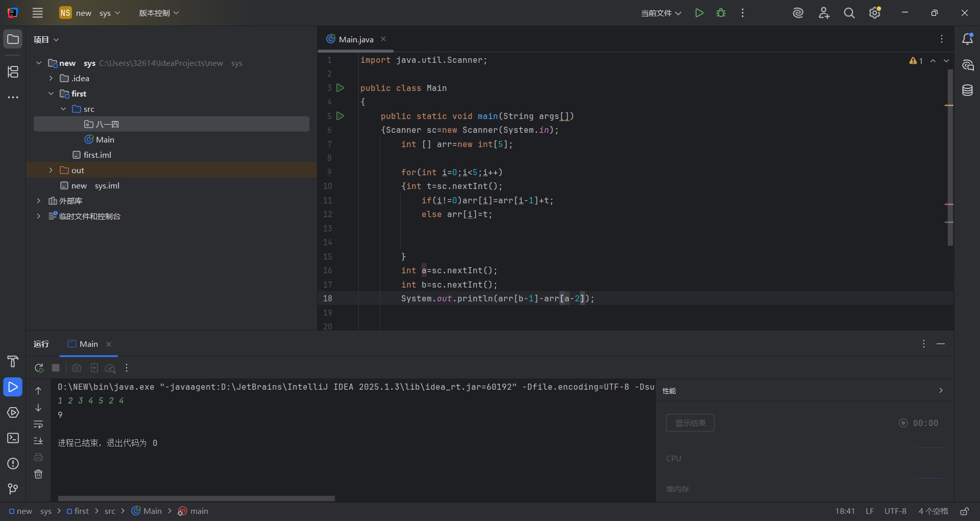Open console toolbar more actions
980x521 pixels.
[127, 368]
